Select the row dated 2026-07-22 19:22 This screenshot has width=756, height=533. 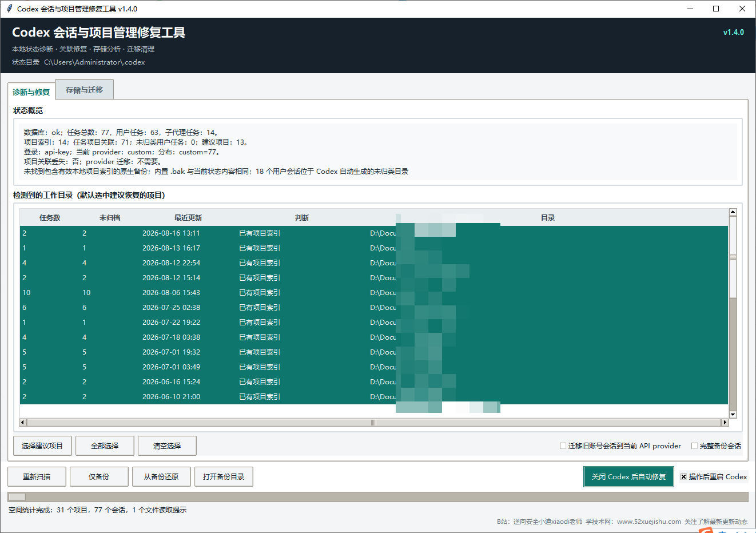[374, 323]
